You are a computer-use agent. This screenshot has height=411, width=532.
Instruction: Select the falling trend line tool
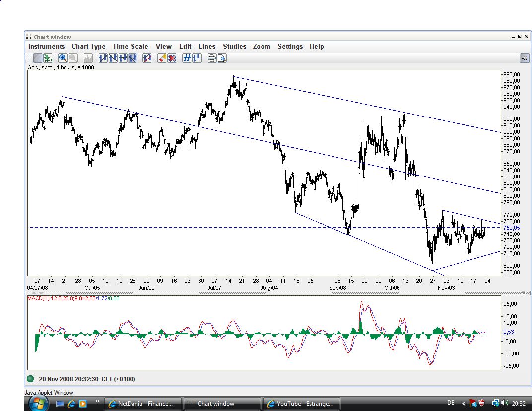pyautogui.click(x=113, y=59)
